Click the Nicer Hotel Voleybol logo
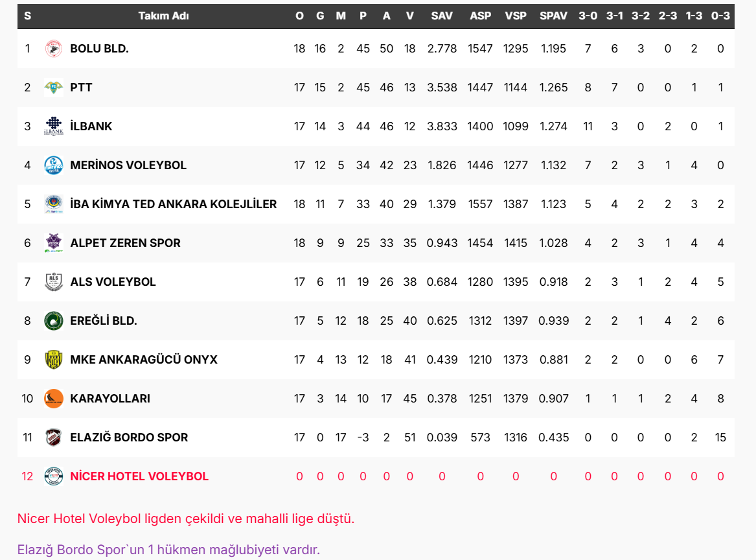This screenshot has width=756, height=560. [x=54, y=476]
